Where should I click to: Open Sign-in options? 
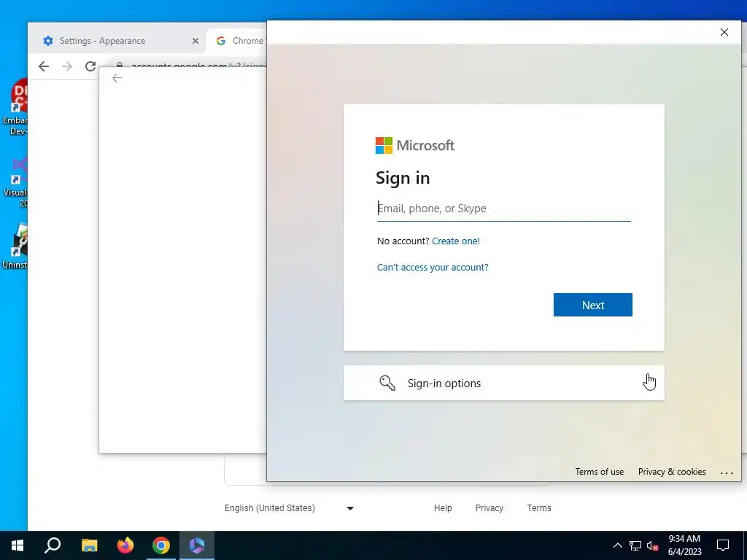[503, 383]
